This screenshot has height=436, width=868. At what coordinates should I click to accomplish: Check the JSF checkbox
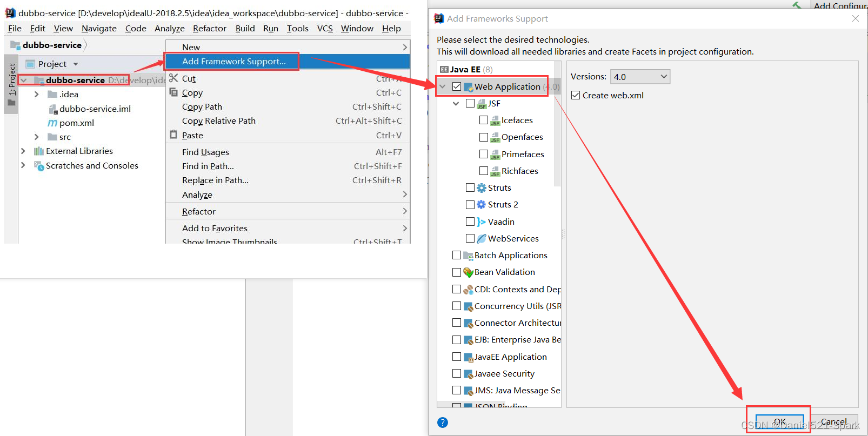click(x=470, y=103)
